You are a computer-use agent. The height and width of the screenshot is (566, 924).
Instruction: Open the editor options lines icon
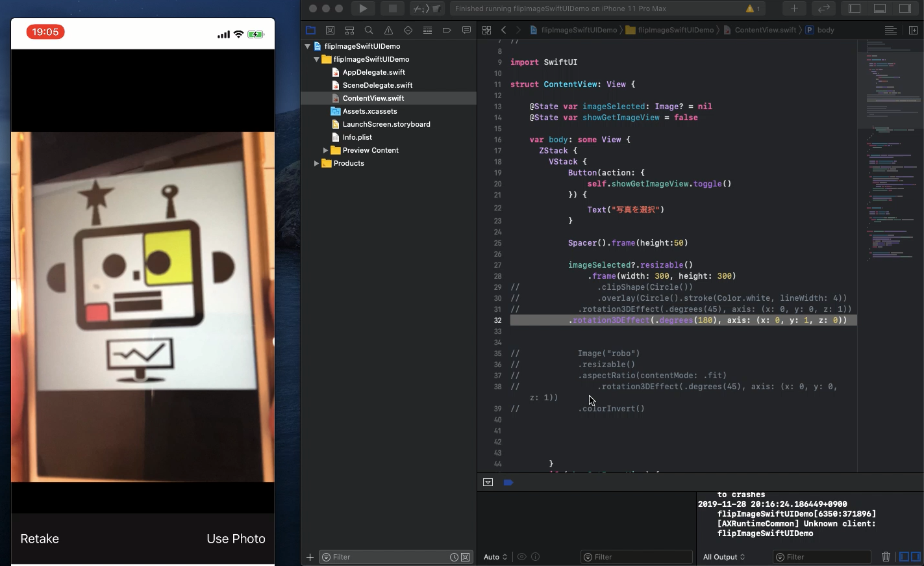[891, 30]
